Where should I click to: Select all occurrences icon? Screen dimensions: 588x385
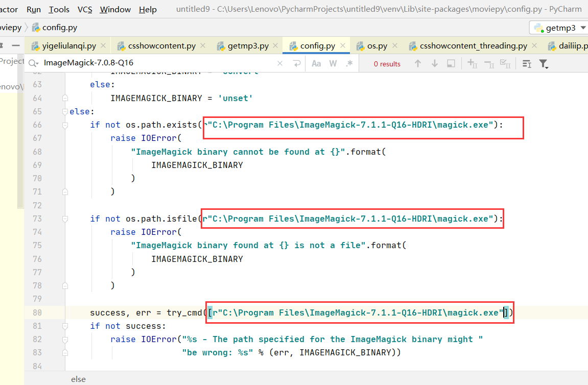click(x=506, y=64)
